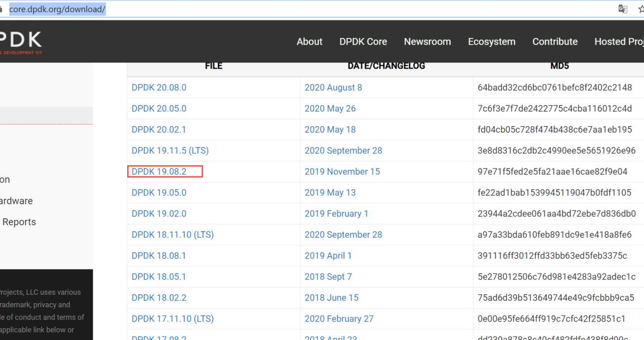The height and width of the screenshot is (340, 644).
Task: Open the Performance Reports sidebar link
Action: click(x=18, y=222)
